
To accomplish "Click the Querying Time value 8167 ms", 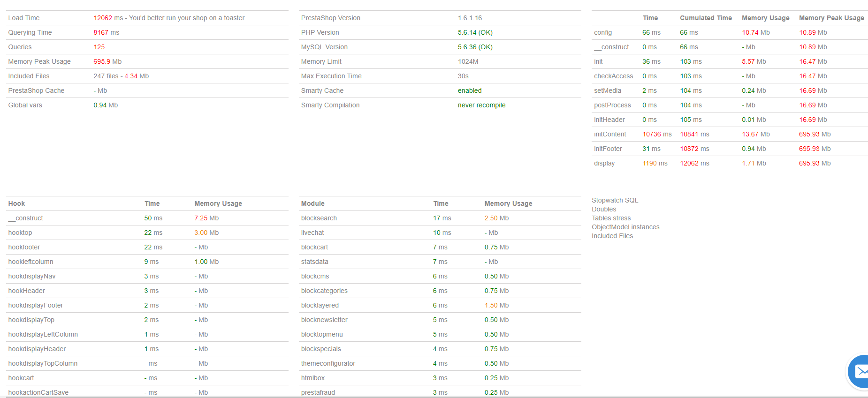I will pos(107,32).
